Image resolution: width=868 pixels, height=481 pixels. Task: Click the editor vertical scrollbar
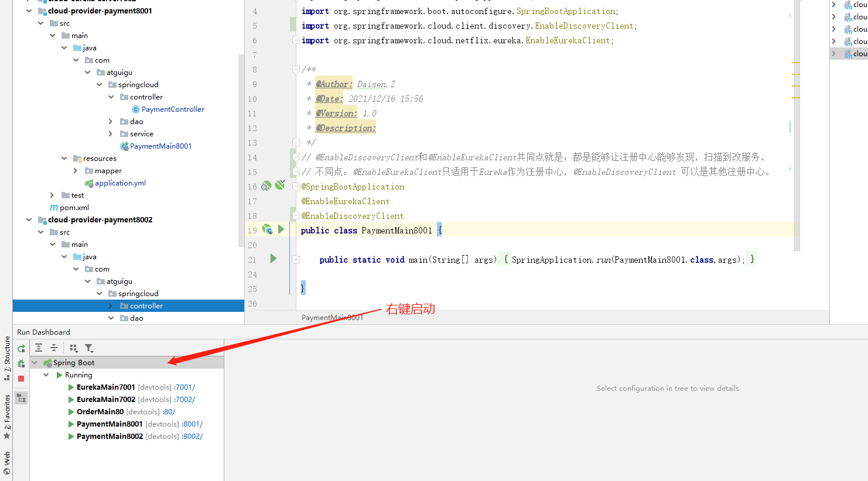coord(797,126)
